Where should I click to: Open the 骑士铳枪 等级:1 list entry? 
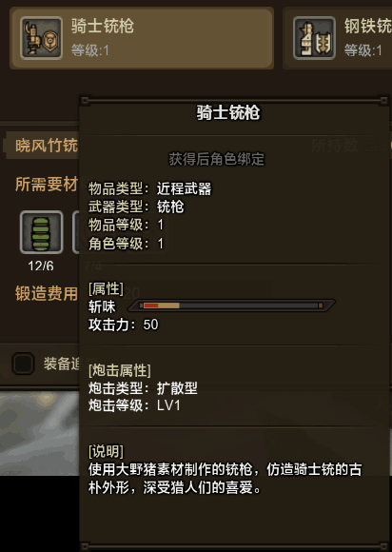pos(142,38)
